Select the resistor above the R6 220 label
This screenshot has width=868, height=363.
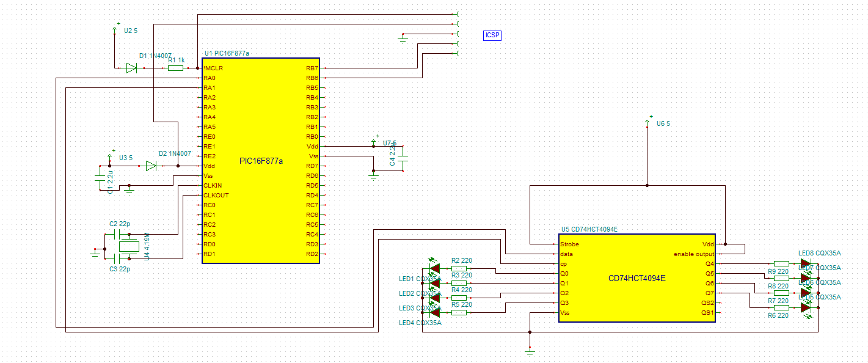781,307
